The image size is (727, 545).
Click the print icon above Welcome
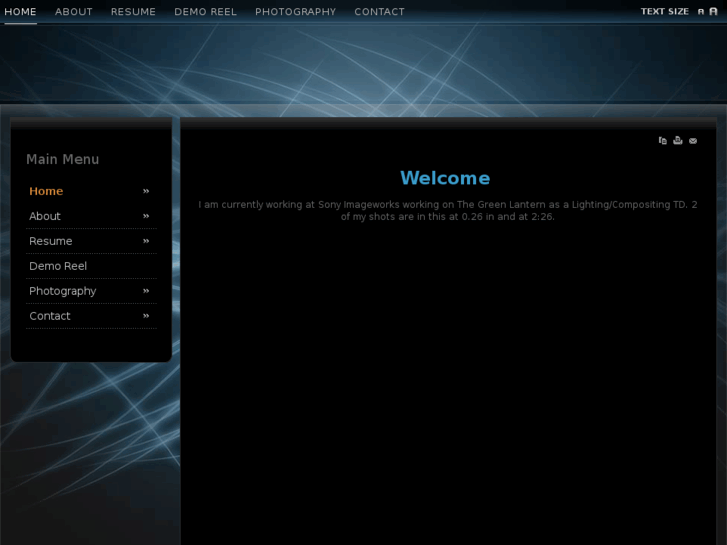pyautogui.click(x=678, y=141)
